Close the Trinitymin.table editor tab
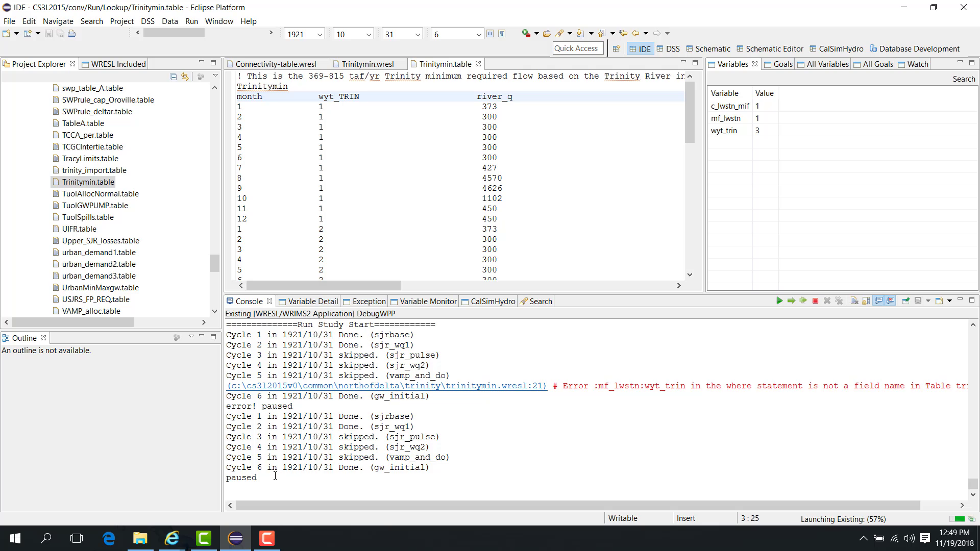 [x=478, y=64]
